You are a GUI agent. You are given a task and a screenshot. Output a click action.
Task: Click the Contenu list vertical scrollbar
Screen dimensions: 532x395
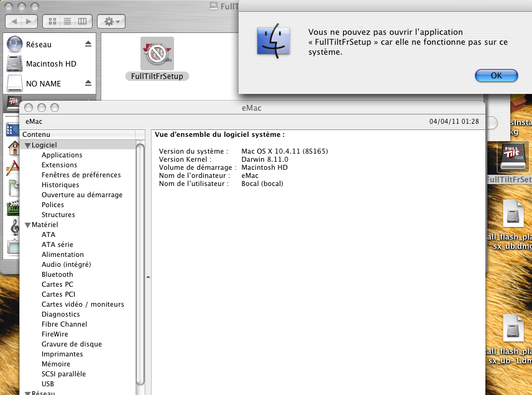coord(140,265)
